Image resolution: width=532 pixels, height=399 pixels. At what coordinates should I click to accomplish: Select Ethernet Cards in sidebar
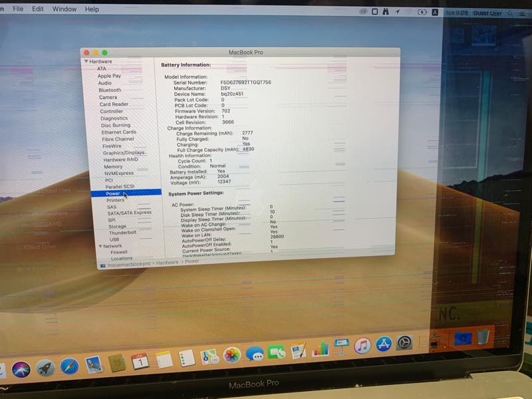click(x=119, y=132)
